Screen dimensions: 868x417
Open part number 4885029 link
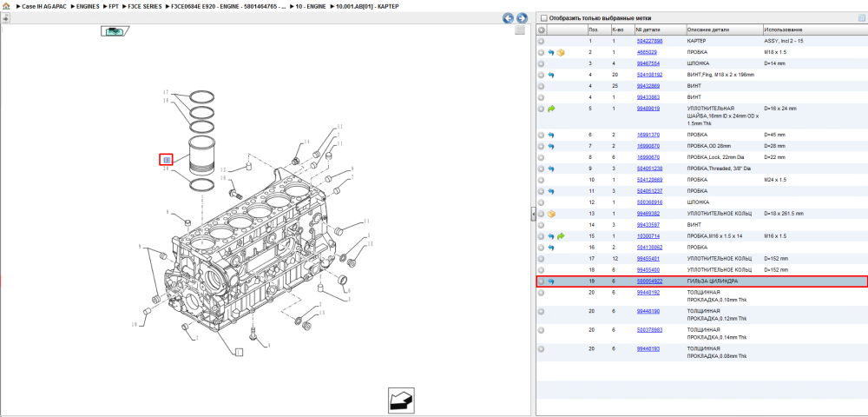647,52
